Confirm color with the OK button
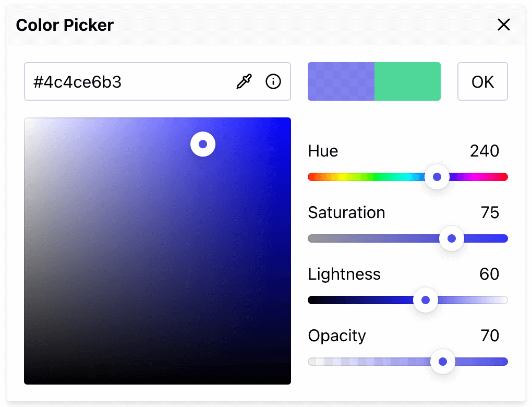Screen dimensions: 532x407 (482, 81)
